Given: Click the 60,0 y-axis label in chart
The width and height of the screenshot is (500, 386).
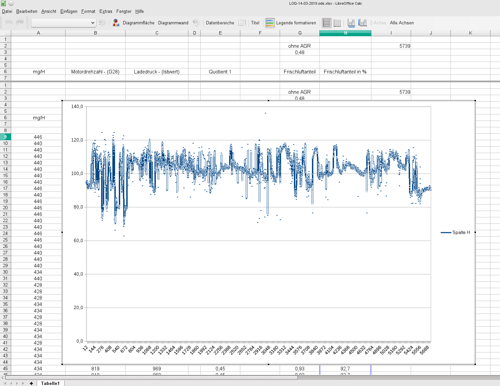Looking at the screenshot, I should tap(78, 240).
